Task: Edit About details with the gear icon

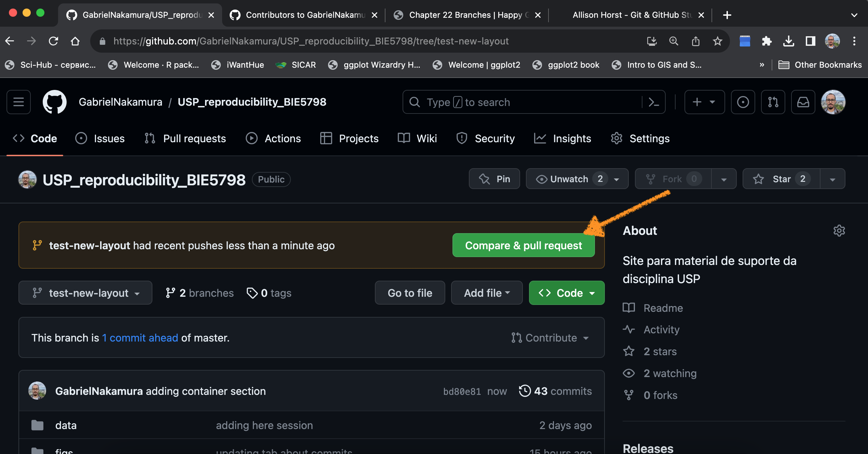Action: click(839, 231)
